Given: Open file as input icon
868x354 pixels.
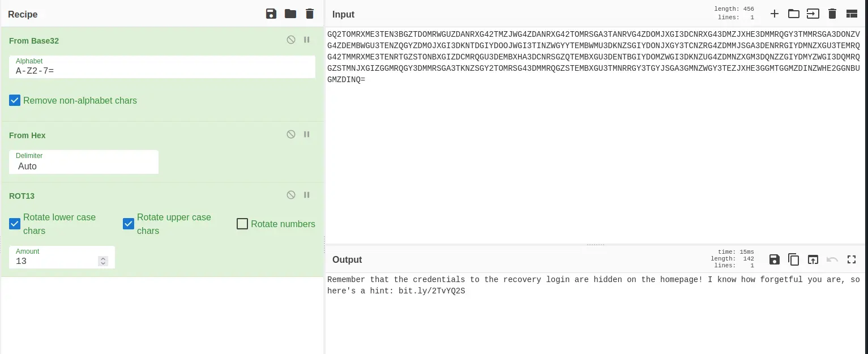Looking at the screenshot, I should (x=813, y=14).
